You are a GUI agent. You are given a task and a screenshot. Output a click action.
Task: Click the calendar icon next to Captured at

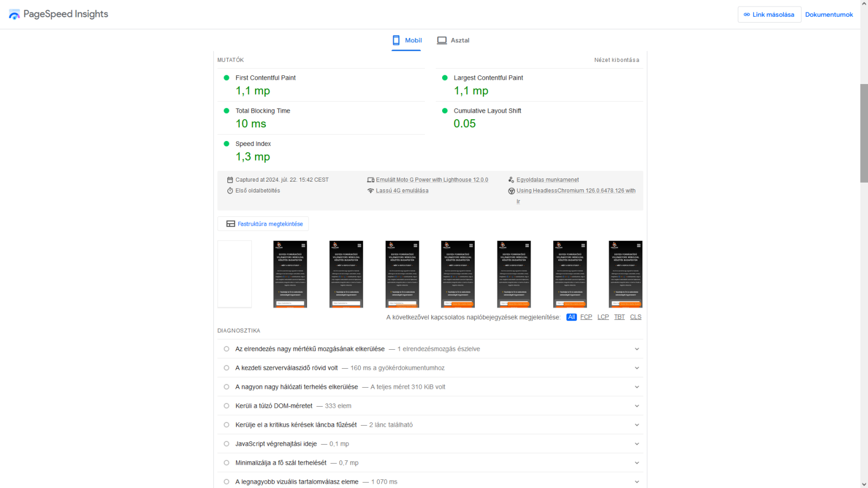230,180
